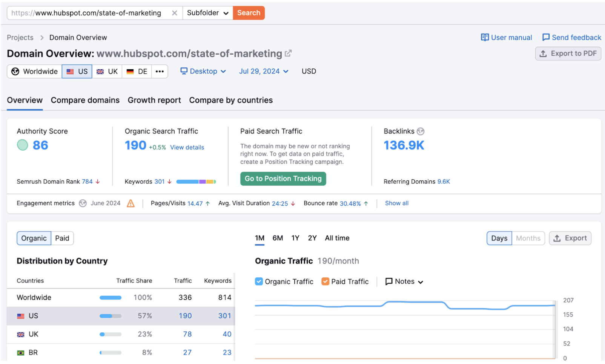Click Referring Domains 9.6K value
Viewport: 605px width, 364px height.
coord(444,182)
